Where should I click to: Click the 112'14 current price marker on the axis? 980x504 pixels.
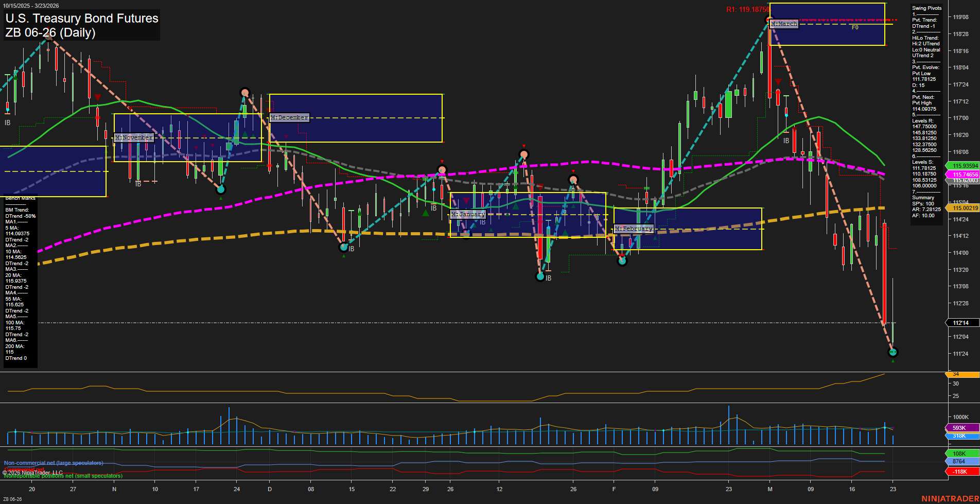959,323
